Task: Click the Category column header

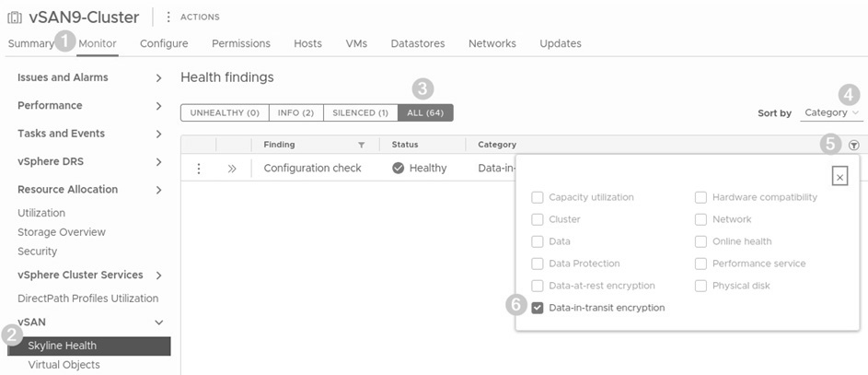Action: pyautogui.click(x=497, y=145)
